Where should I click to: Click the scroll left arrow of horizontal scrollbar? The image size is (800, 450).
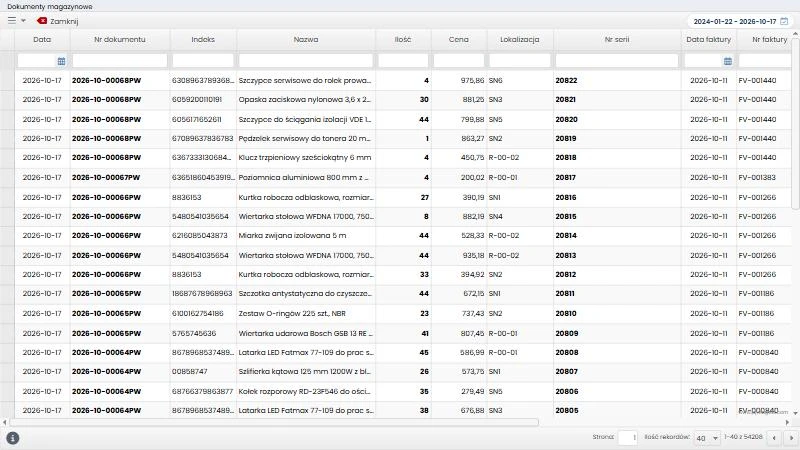coord(5,422)
